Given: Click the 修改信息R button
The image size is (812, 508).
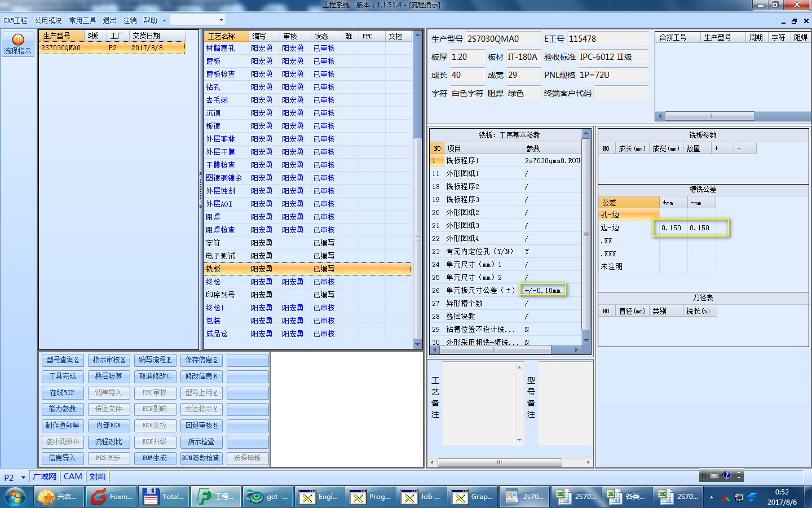Looking at the screenshot, I should tap(201, 376).
